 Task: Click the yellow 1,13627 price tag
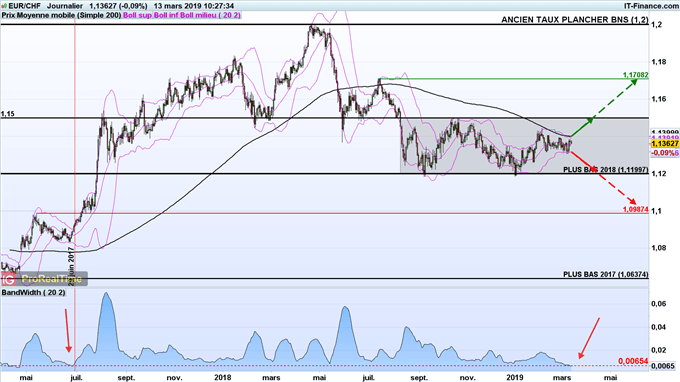[x=665, y=144]
